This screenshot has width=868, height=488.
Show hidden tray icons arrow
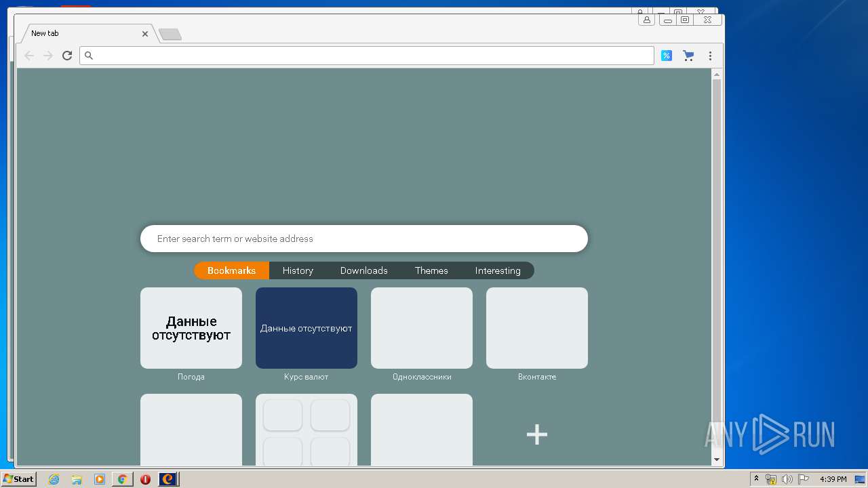[x=757, y=479]
